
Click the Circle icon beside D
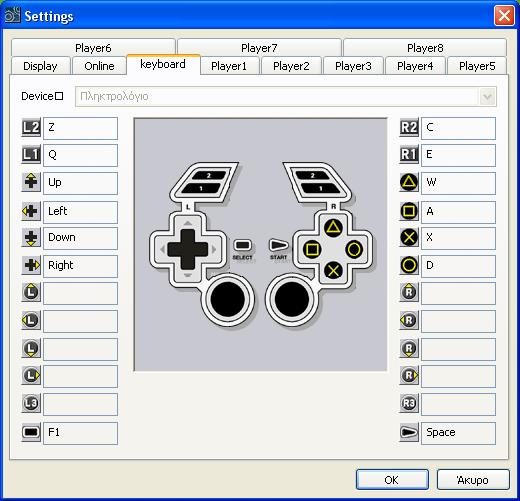click(409, 265)
